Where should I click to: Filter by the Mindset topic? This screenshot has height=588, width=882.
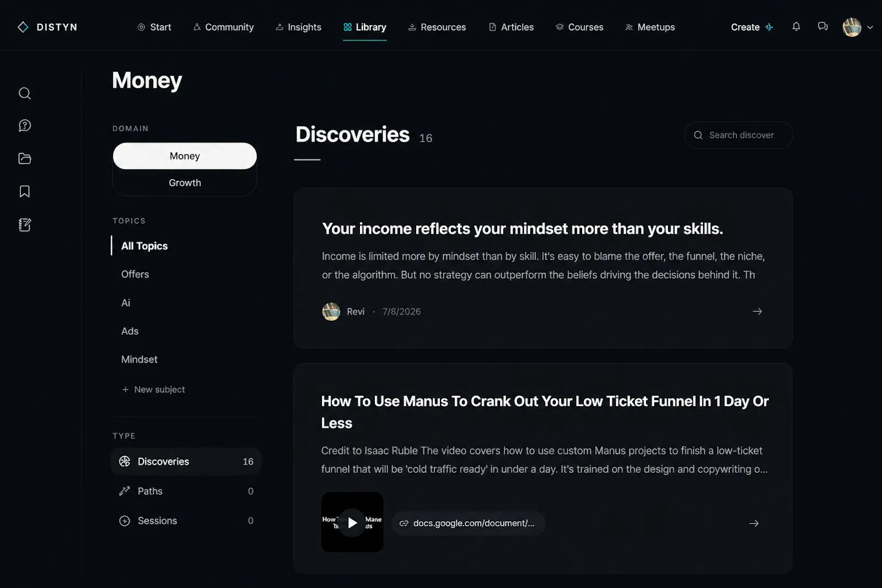coord(139,359)
